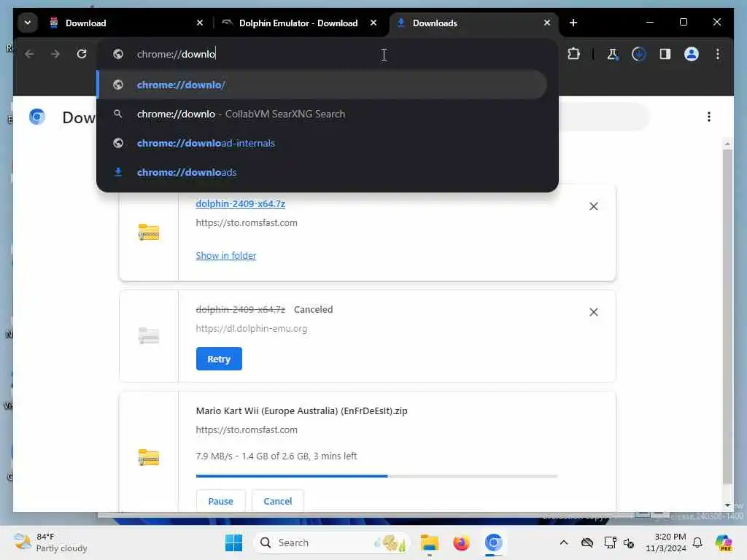The width and height of the screenshot is (747, 560).
Task: Show hidden system tray icons
Action: (x=564, y=542)
